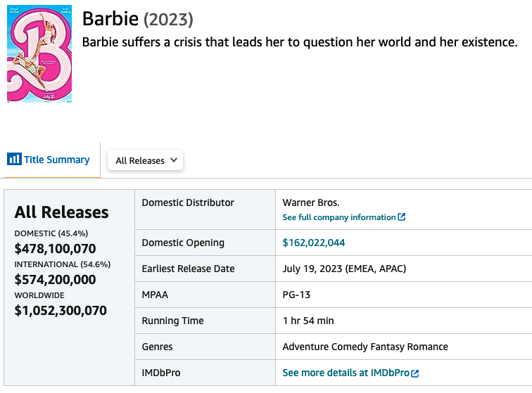
Task: Click the international gross $574,200,000 figure
Action: (x=55, y=279)
